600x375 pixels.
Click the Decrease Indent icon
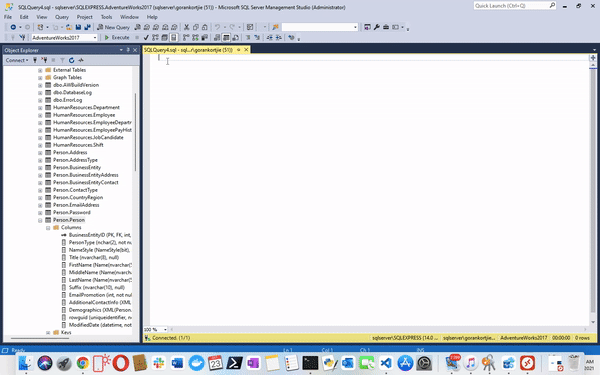269,38
